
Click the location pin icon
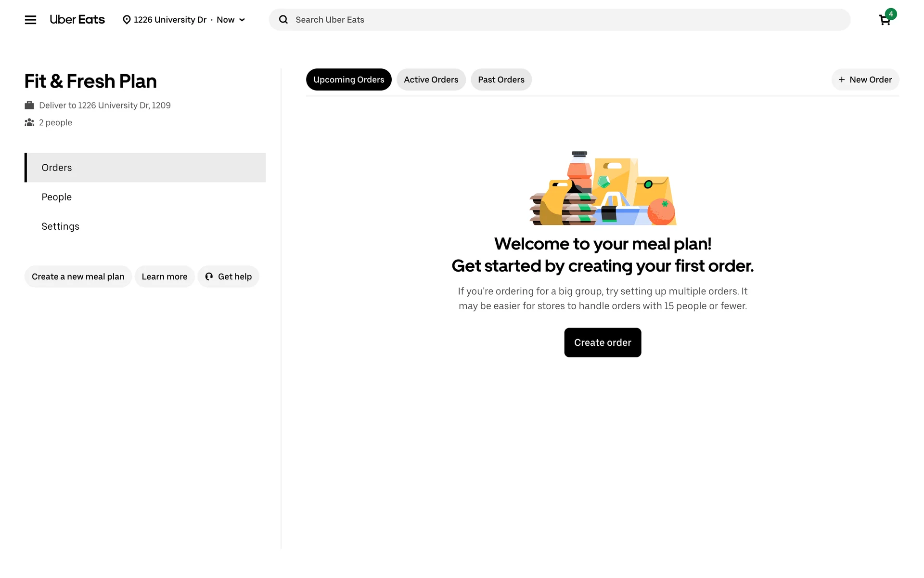pos(127,20)
